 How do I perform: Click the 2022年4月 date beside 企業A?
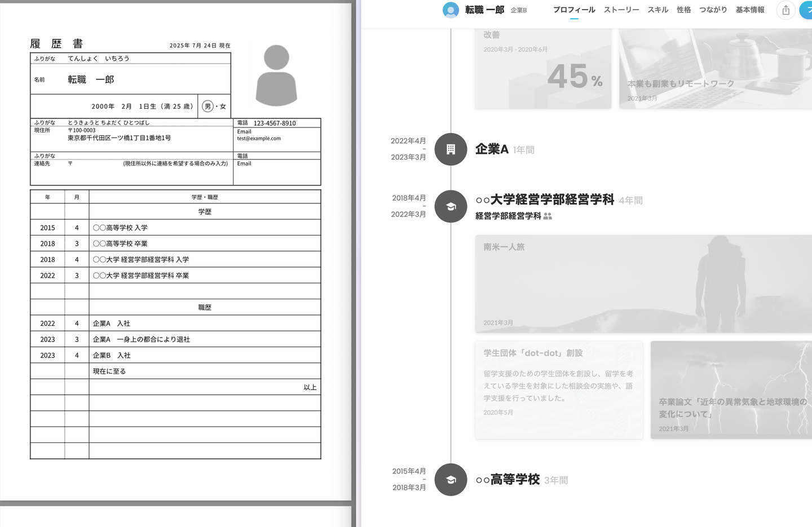[x=408, y=141]
